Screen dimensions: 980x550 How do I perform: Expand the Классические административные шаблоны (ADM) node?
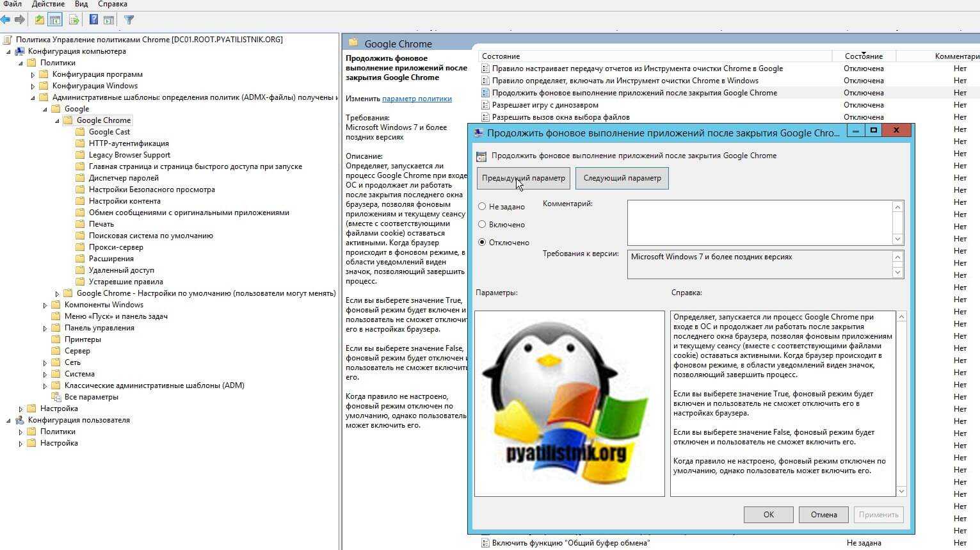pos(45,386)
